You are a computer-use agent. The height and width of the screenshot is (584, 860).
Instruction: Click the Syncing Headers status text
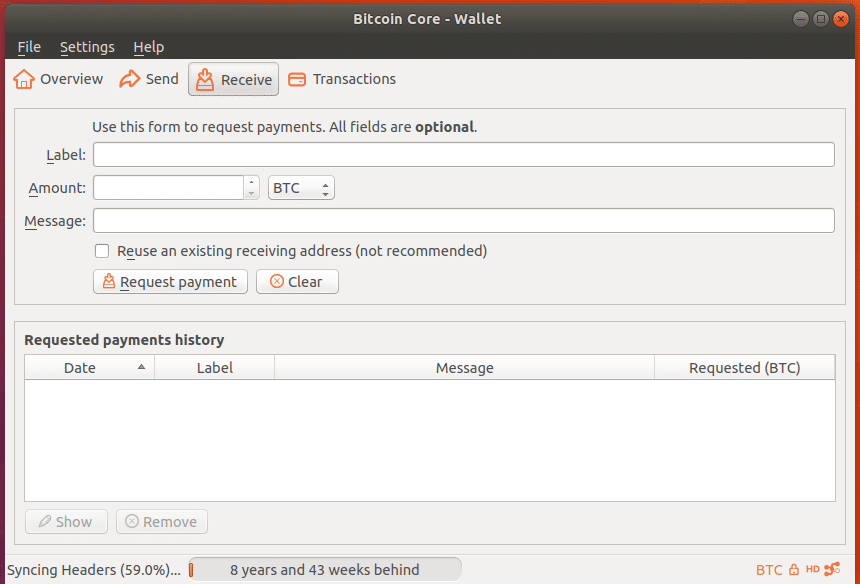click(94, 570)
